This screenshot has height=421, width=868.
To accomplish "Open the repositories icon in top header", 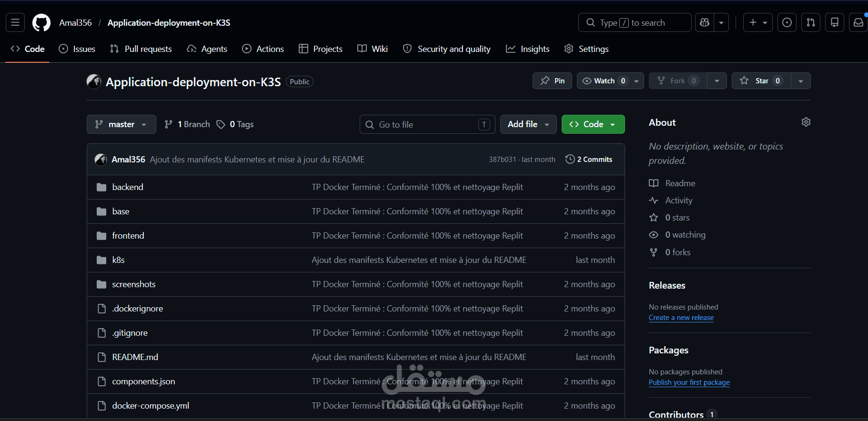I will 835,22.
